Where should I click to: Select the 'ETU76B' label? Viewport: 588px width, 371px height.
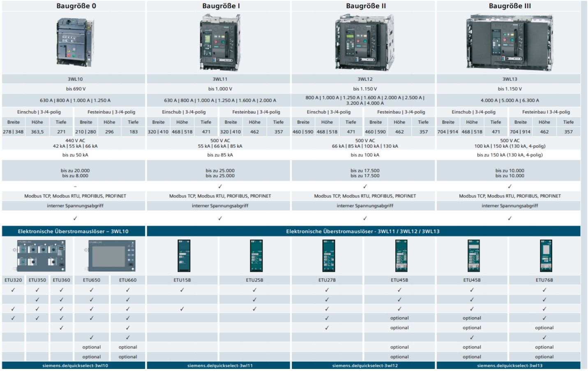point(544,280)
